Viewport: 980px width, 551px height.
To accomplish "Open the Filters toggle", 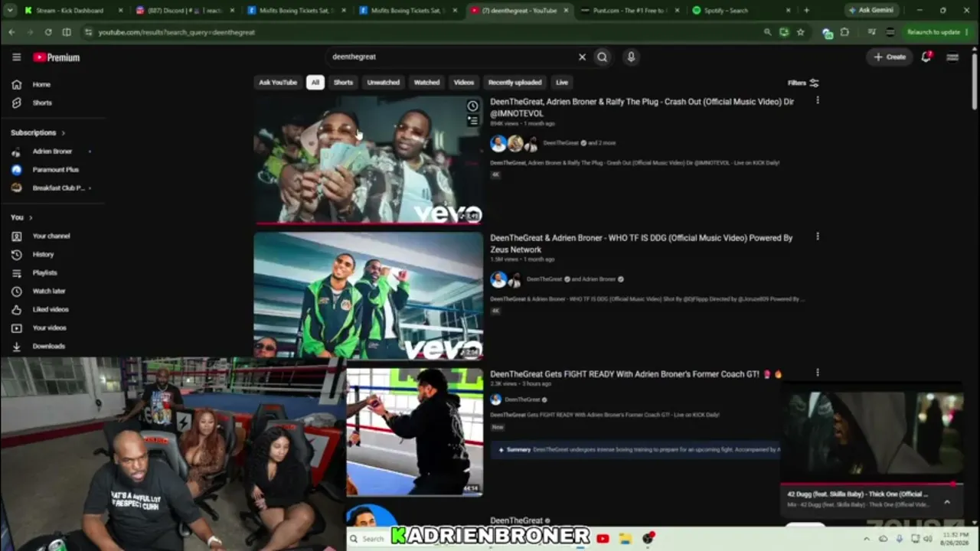I will click(x=803, y=83).
